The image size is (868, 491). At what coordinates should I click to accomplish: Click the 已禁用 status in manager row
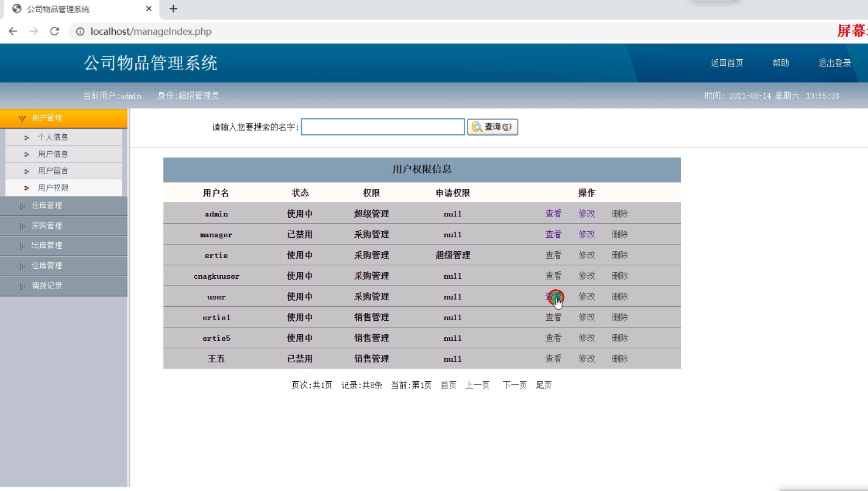(300, 234)
